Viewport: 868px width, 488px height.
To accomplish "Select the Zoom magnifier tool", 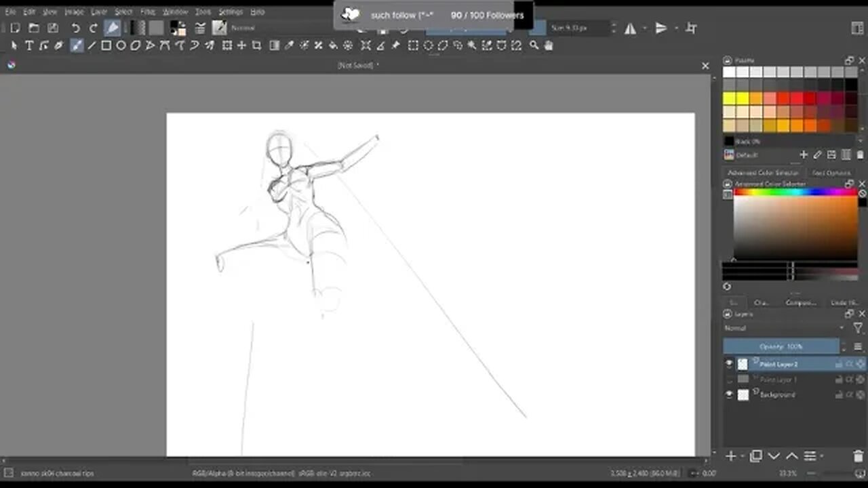I will 534,45.
